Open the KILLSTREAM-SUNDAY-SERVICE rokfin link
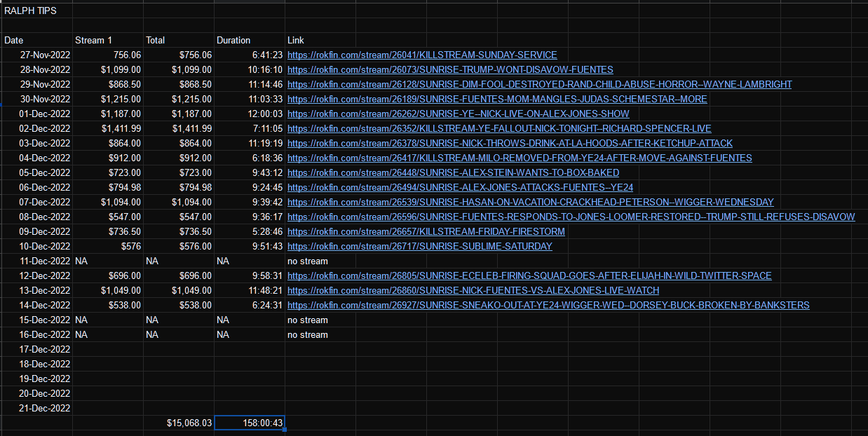 tap(422, 55)
